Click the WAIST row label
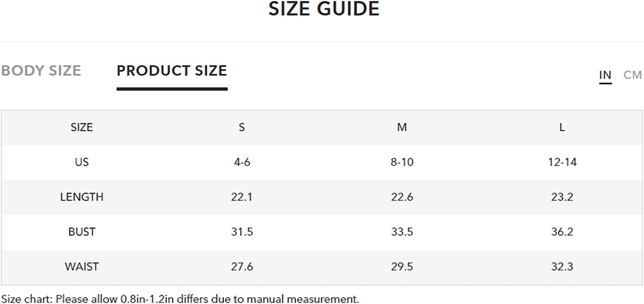 (x=82, y=267)
